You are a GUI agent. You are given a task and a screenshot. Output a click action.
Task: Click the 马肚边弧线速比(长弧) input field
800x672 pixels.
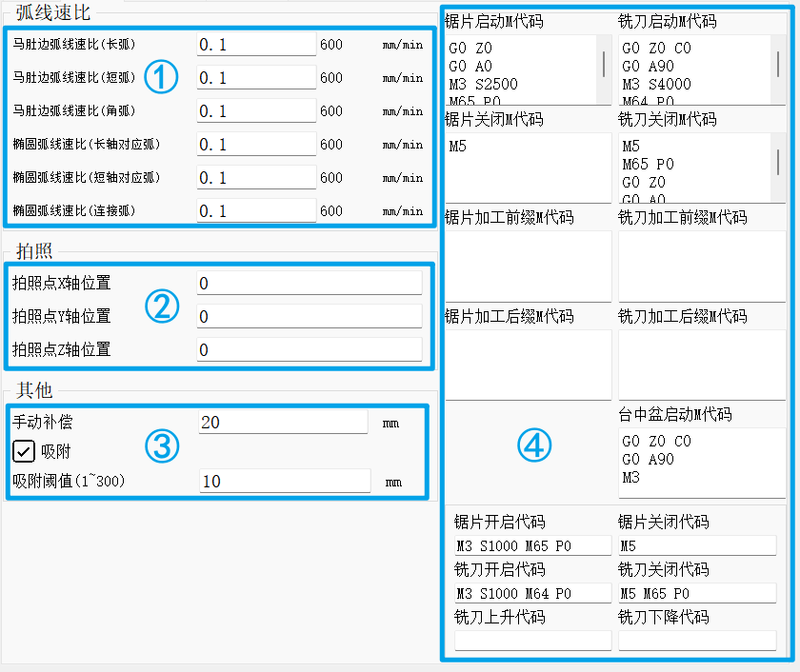point(255,45)
